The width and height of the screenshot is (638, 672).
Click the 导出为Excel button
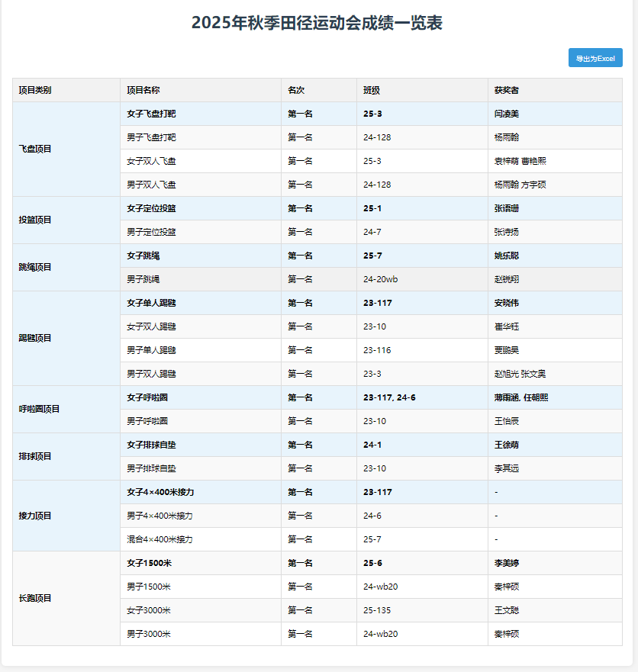click(594, 58)
